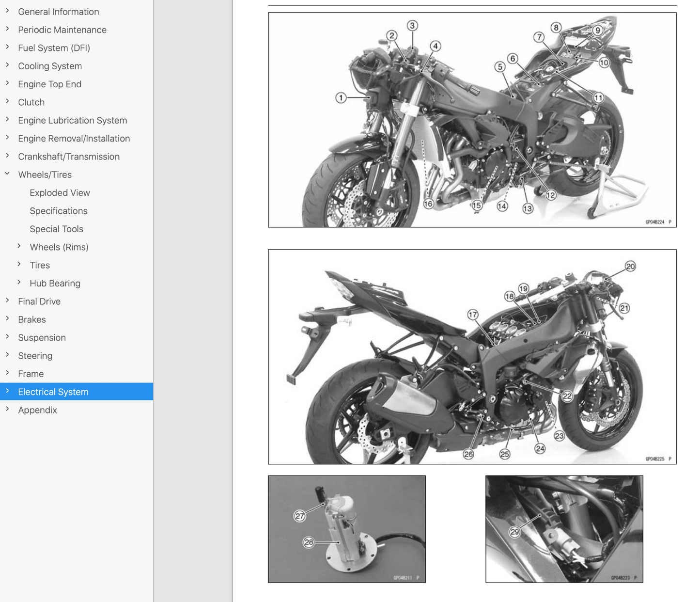Expand the Hub Bearing subsection arrow
The height and width of the screenshot is (602, 700).
19,283
